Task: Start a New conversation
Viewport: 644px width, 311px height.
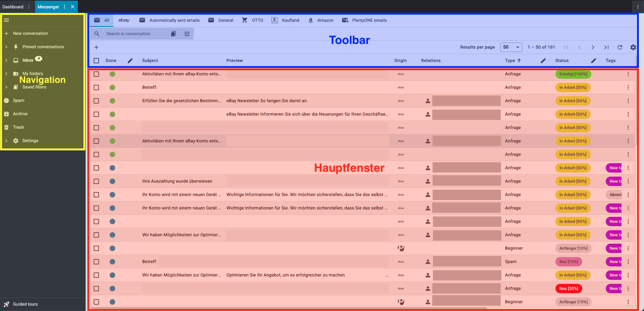Action: (30, 34)
